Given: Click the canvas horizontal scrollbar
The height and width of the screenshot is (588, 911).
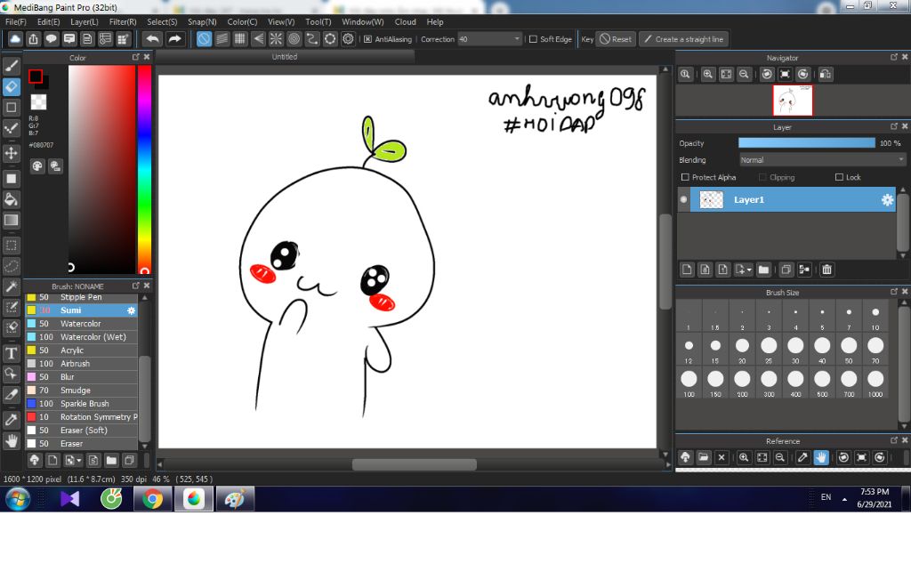Looking at the screenshot, I should click(x=415, y=465).
